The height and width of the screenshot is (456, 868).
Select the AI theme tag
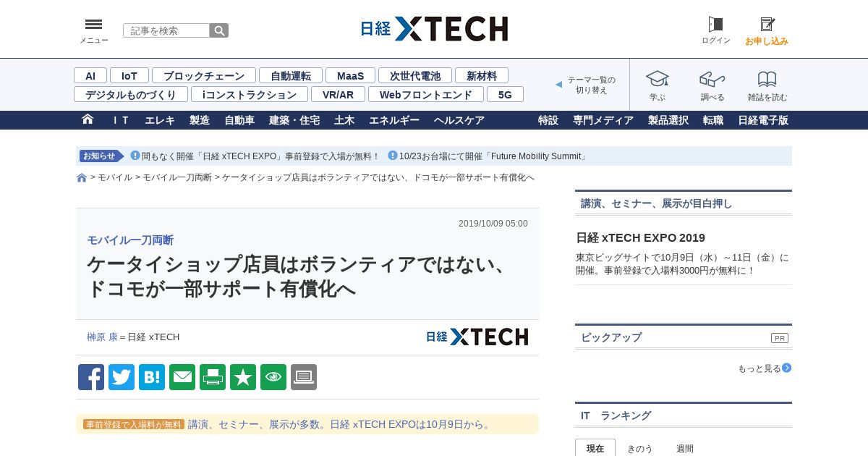pyautogui.click(x=90, y=75)
